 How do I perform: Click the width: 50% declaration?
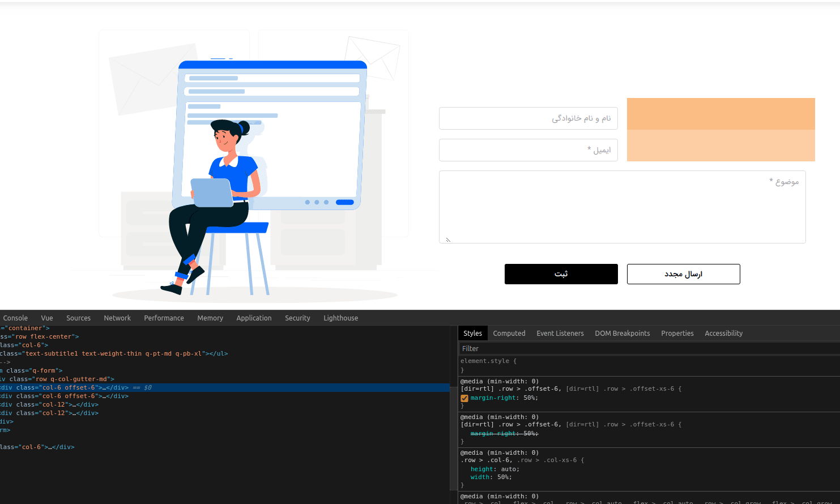491,477
